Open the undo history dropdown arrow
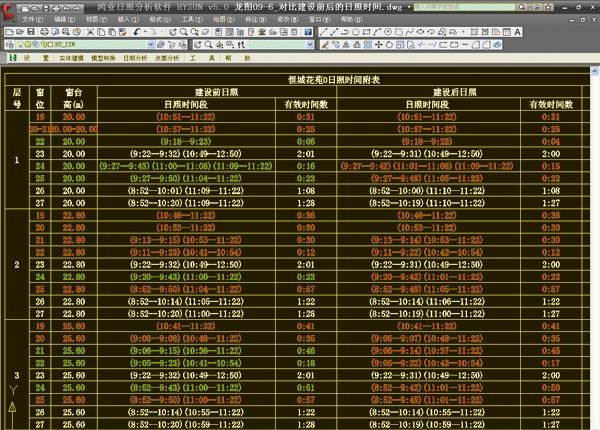Image resolution: width=600 pixels, height=430 pixels. pos(145,32)
